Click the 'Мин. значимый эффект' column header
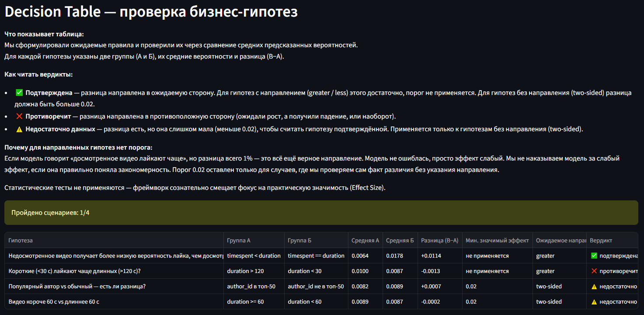This screenshot has width=644, height=315. pos(498,241)
